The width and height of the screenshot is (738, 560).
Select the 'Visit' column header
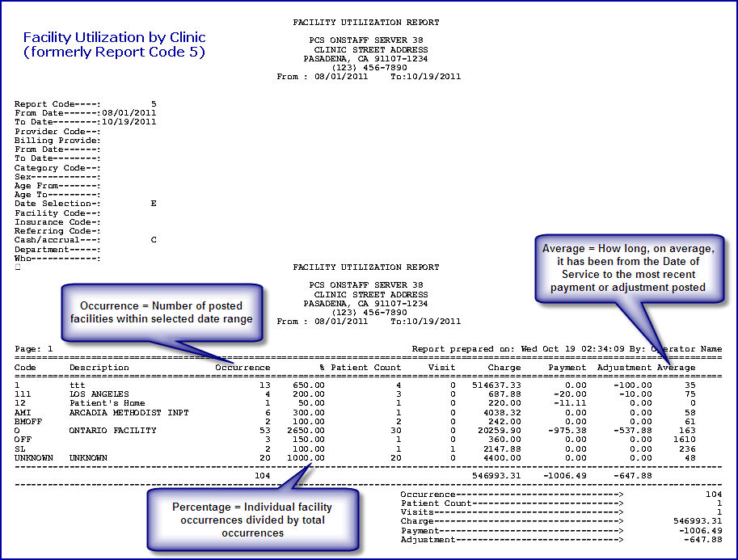pos(441,368)
